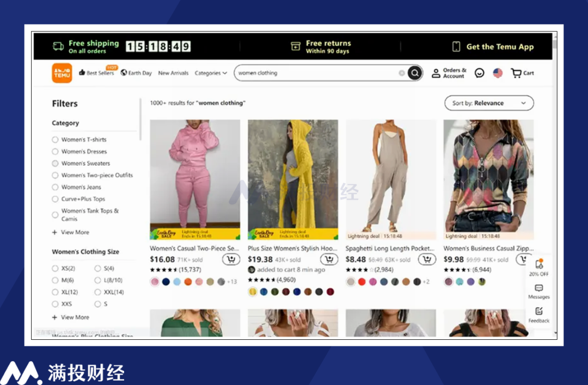Open the Earth Day nav item
Screen dimensions: 588x385
(x=140, y=73)
